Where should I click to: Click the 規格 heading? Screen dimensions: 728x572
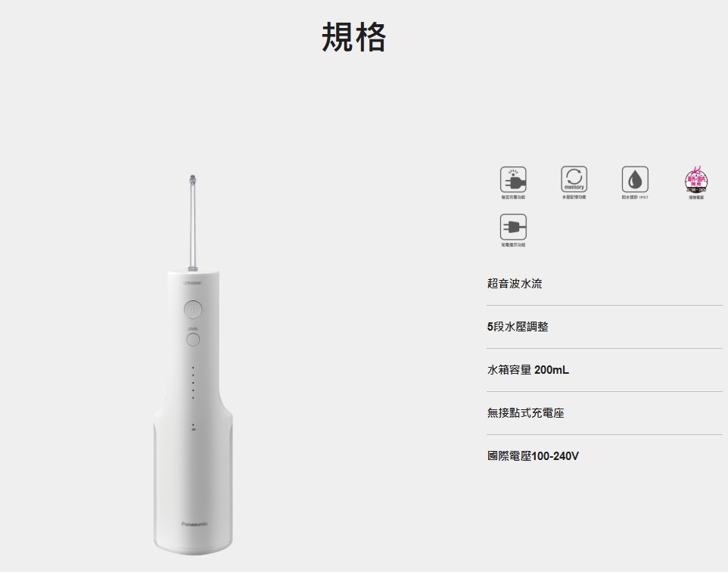354,37
